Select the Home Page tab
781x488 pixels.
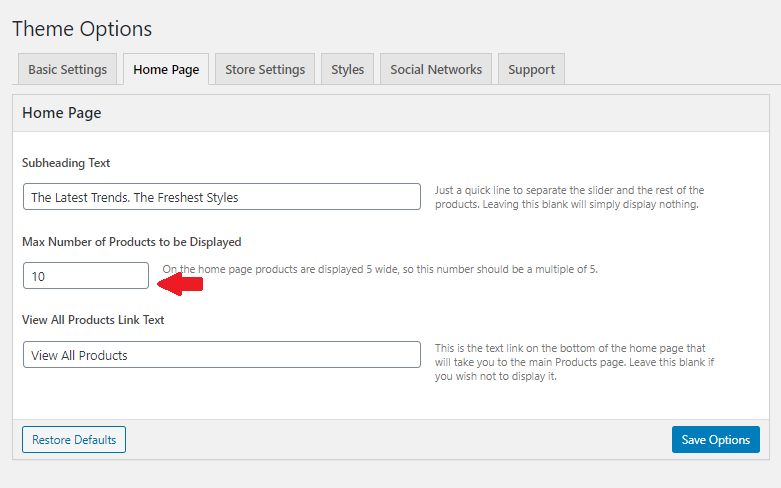pos(166,69)
